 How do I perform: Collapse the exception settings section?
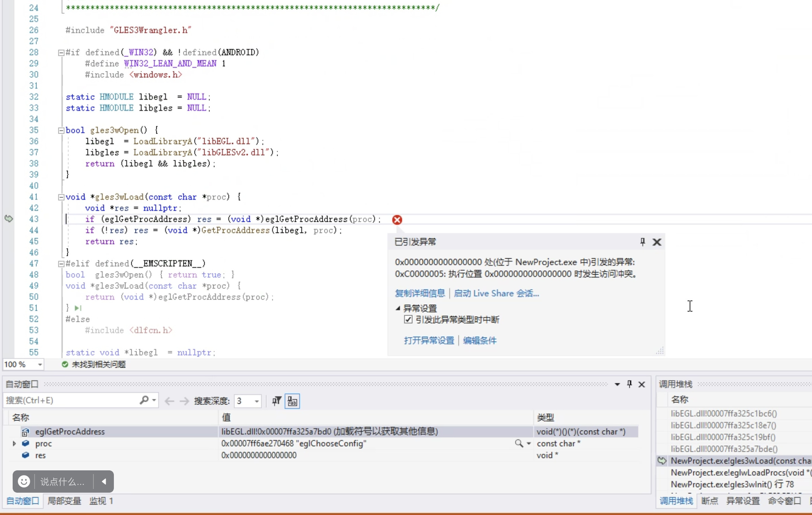point(398,308)
